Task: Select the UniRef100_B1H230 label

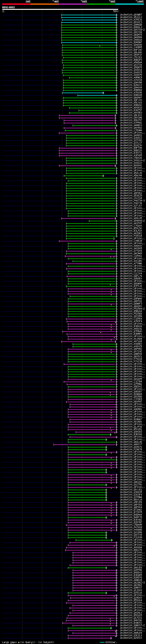Action: [x=131, y=145]
